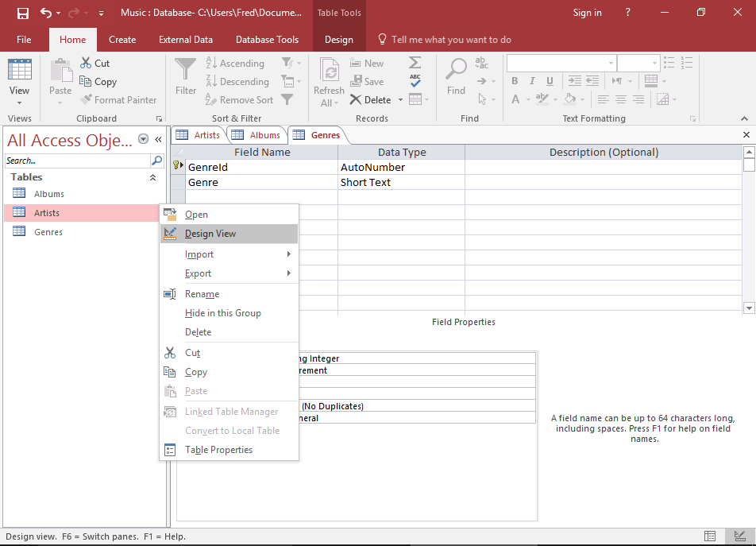Open the Text Highlight Color picker
This screenshot has height=546, width=756.
point(542,99)
